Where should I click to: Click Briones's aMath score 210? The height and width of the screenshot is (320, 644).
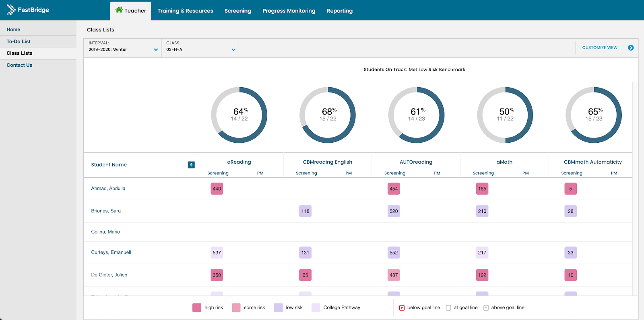coord(482,211)
